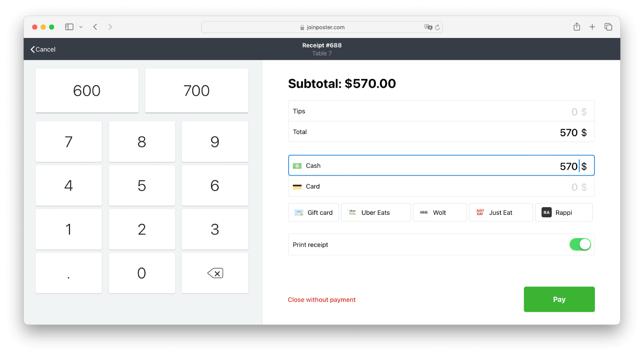
Task: Click the Pay button
Action: [x=559, y=299]
